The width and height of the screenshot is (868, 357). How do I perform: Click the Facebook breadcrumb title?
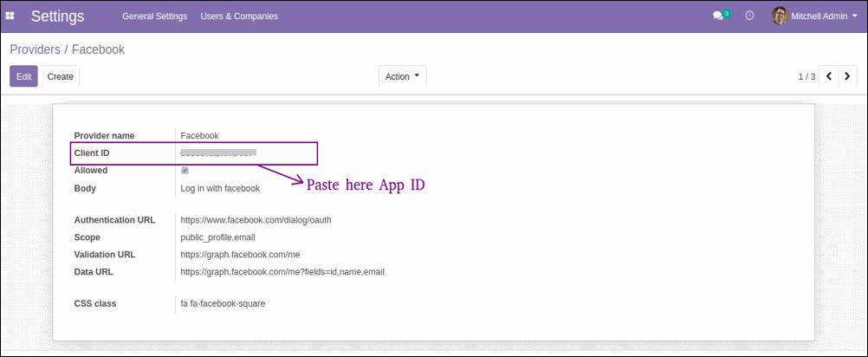[99, 49]
